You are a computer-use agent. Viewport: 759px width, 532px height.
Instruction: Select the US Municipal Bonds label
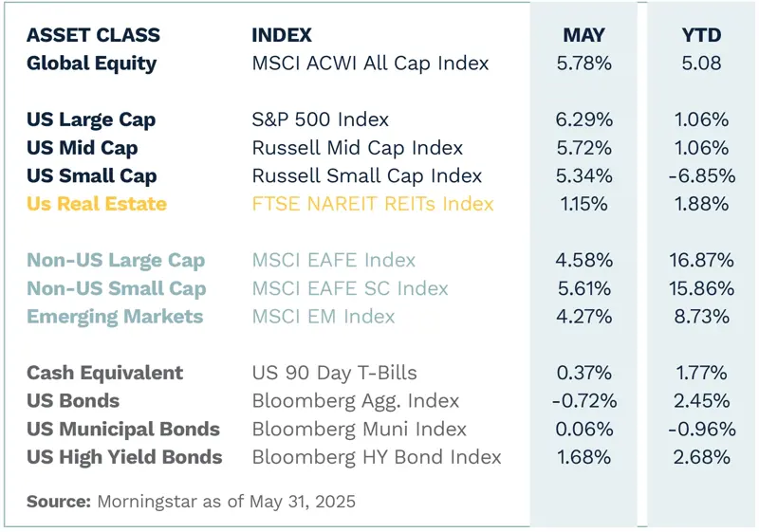tap(123, 429)
